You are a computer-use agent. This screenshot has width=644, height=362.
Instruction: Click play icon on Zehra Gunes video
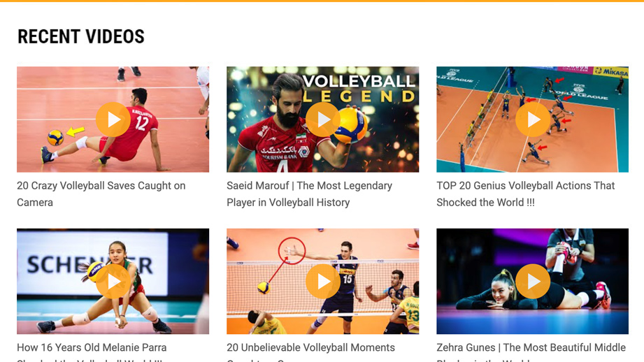(533, 282)
